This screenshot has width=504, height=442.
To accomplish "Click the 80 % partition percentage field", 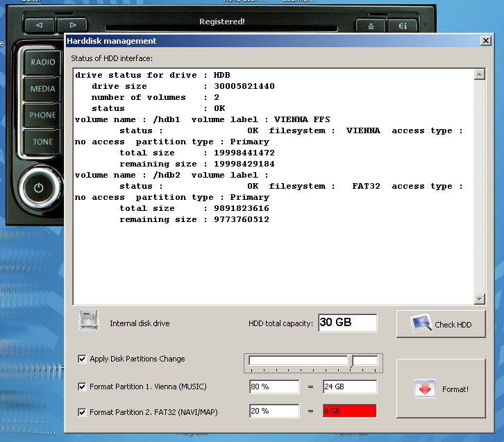I will [x=274, y=386].
